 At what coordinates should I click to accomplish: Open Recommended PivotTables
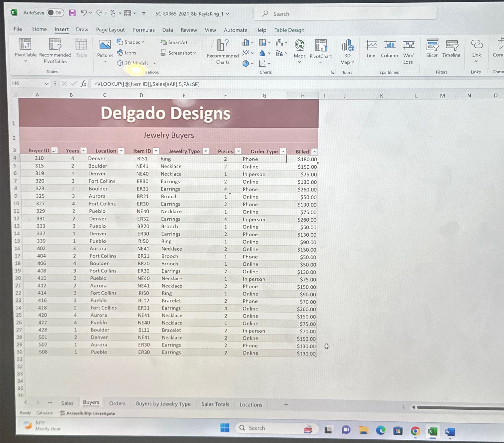(x=55, y=51)
